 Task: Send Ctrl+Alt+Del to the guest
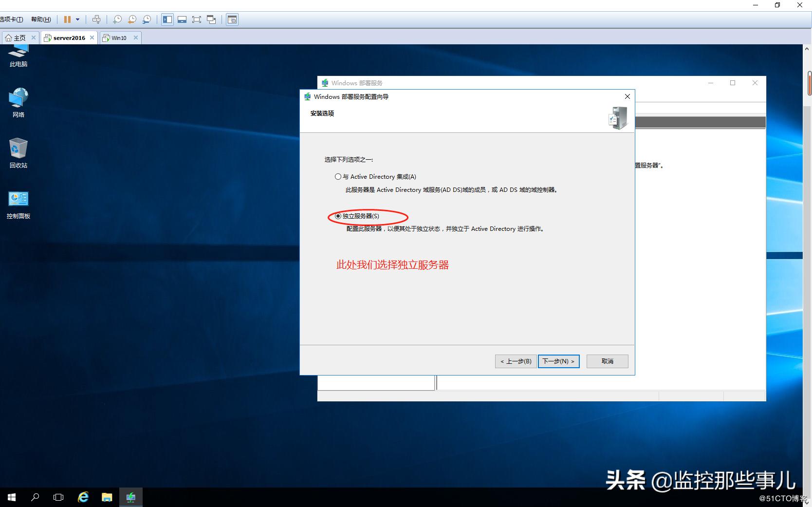click(97, 19)
